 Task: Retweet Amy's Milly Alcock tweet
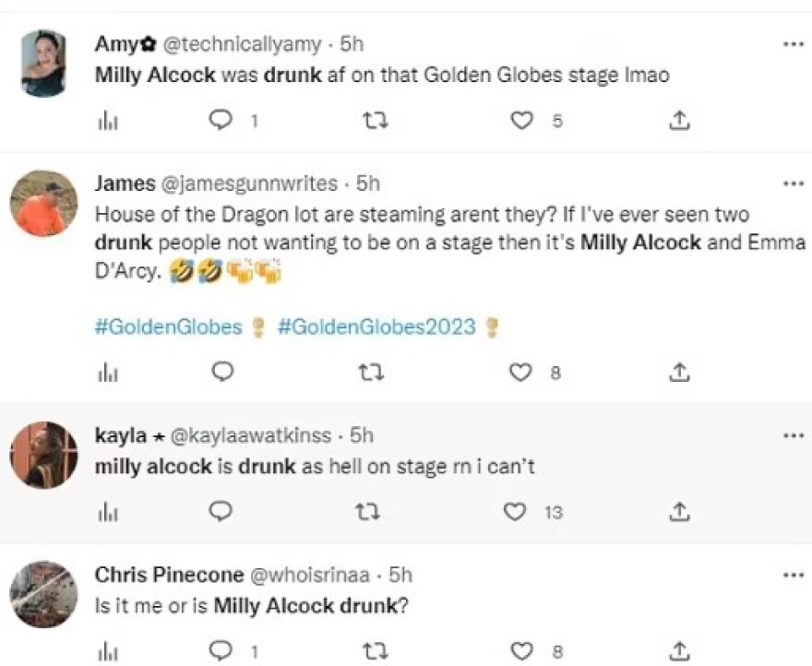pyautogui.click(x=372, y=120)
